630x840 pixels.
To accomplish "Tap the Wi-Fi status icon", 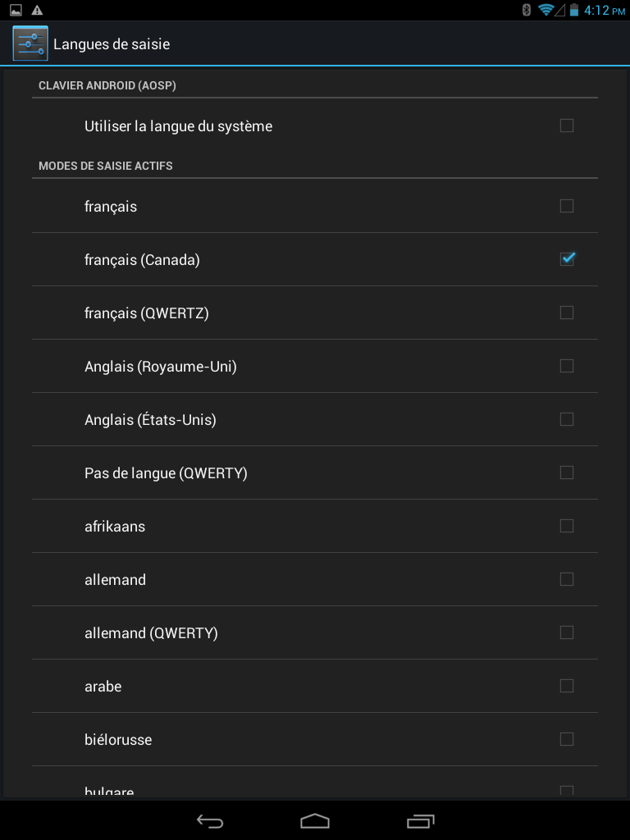I will click(546, 10).
